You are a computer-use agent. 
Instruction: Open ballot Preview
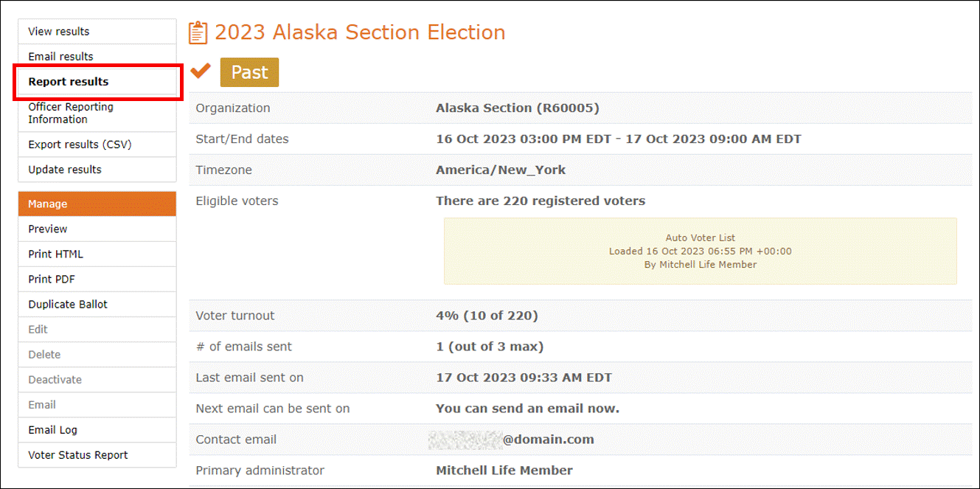(97, 229)
